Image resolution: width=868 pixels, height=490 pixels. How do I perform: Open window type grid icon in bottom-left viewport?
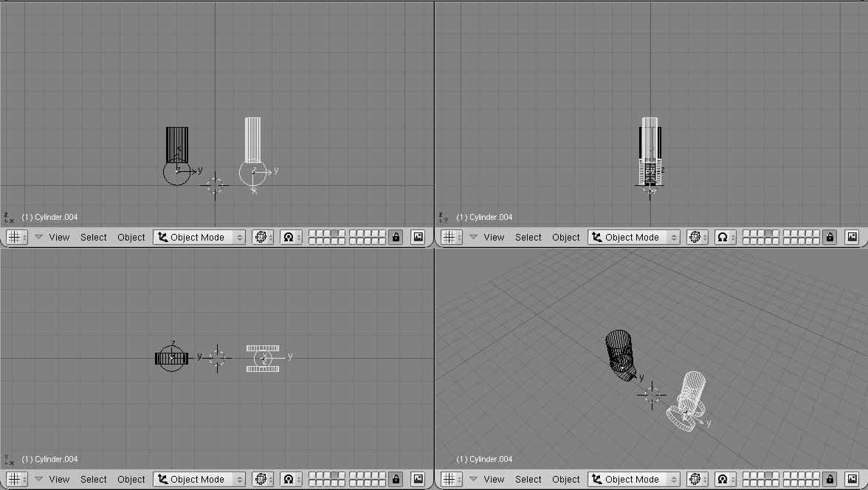[x=16, y=479]
